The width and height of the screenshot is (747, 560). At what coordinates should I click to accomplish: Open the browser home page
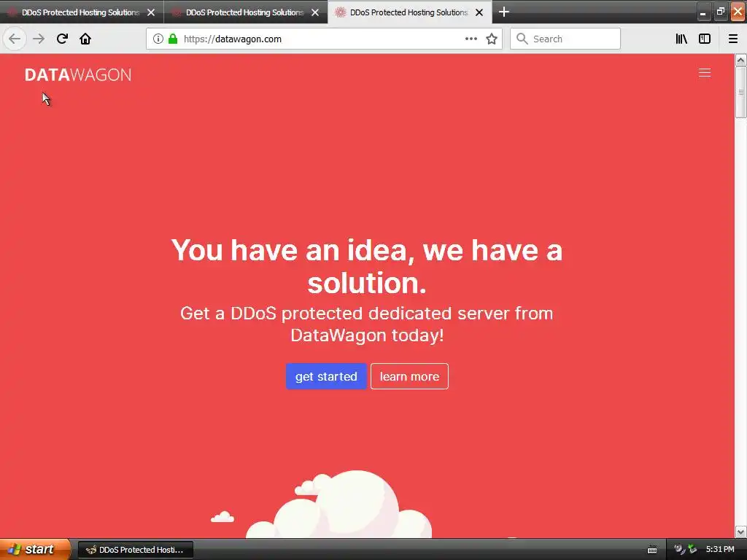[85, 39]
